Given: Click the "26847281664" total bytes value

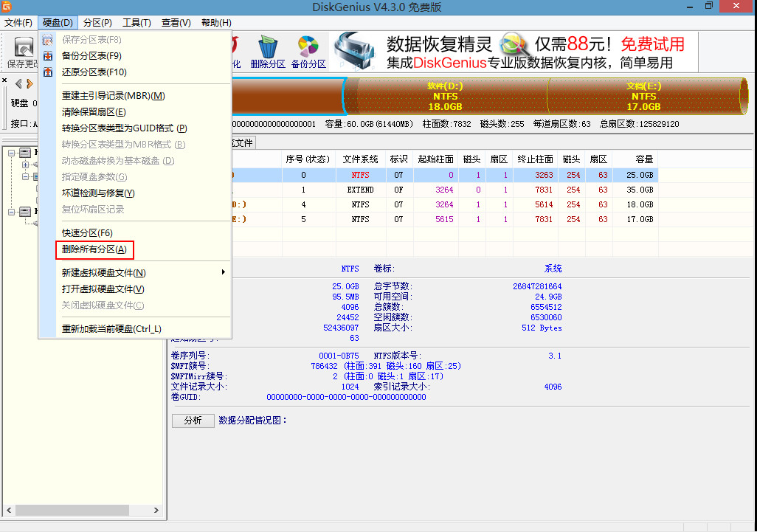Looking at the screenshot, I should 537,286.
